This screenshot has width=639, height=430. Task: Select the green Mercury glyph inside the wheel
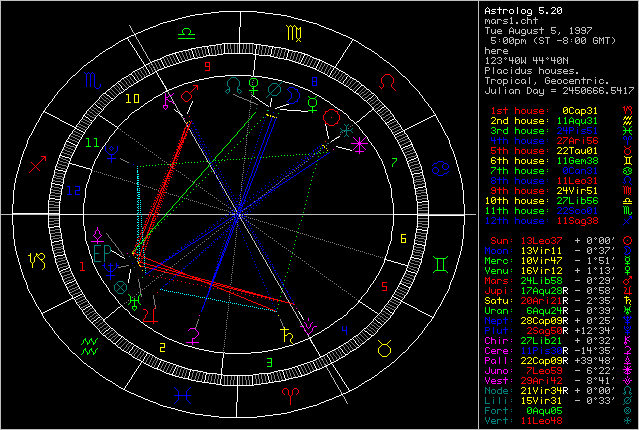point(313,104)
